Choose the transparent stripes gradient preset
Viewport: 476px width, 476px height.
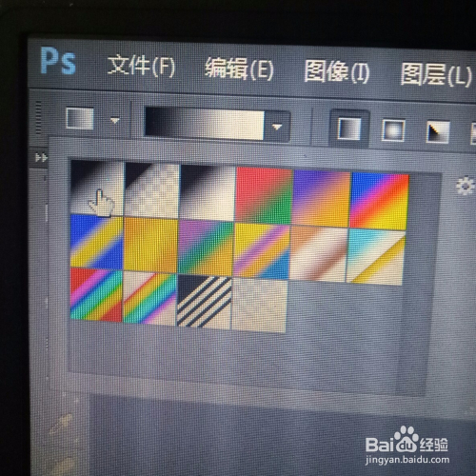[x=204, y=302]
